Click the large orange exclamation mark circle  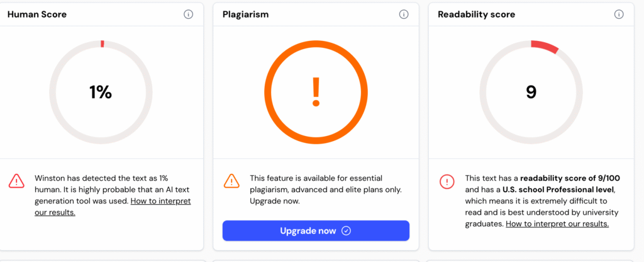coord(316,92)
